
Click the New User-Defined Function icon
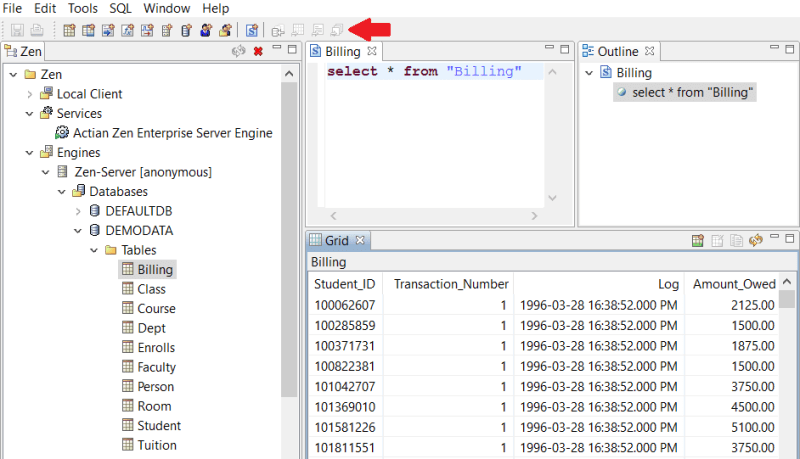coord(128,31)
